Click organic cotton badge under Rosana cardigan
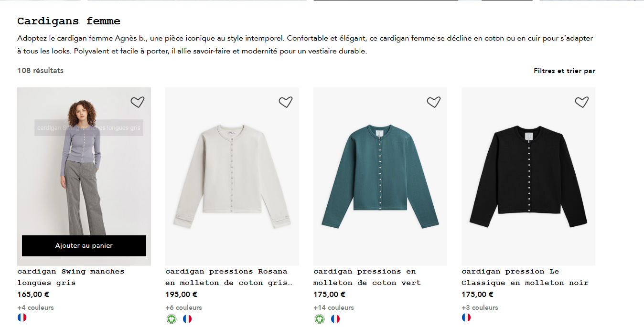Screen dimensions: 644x327 tap(171, 319)
